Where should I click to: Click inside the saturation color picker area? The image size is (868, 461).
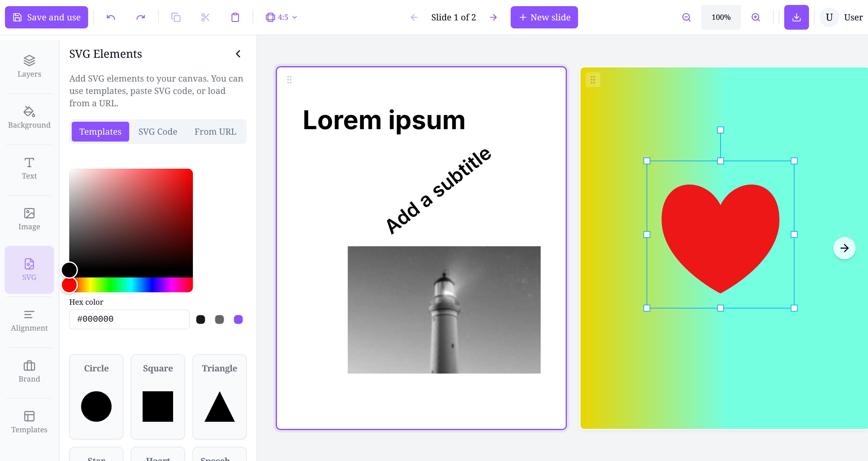(131, 223)
